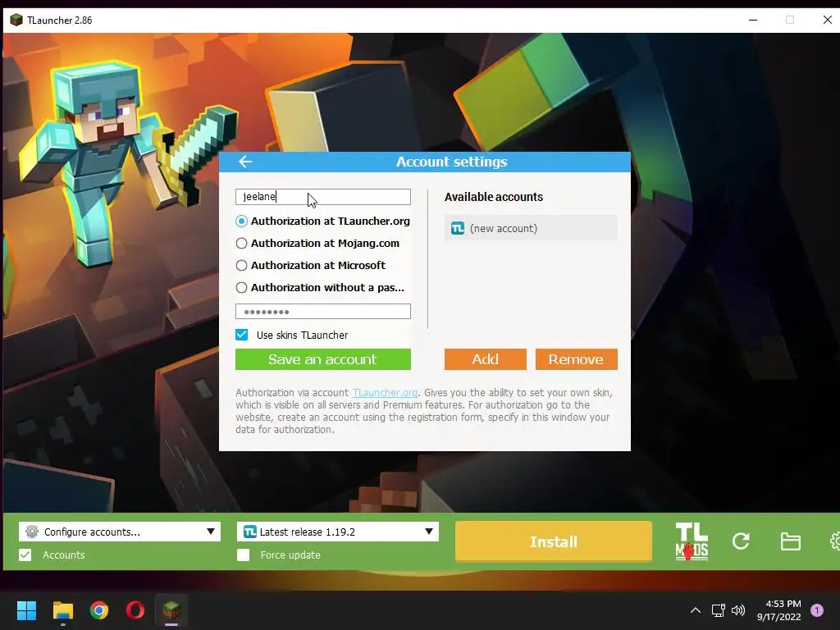Open the settings gear in the bottom bar
The image size is (840, 630).
834,541
